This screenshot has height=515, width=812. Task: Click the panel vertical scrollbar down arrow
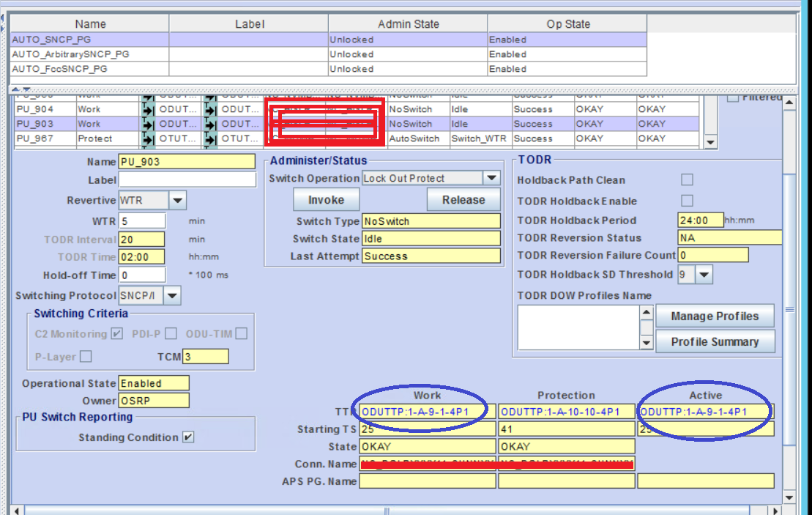[x=789, y=498]
